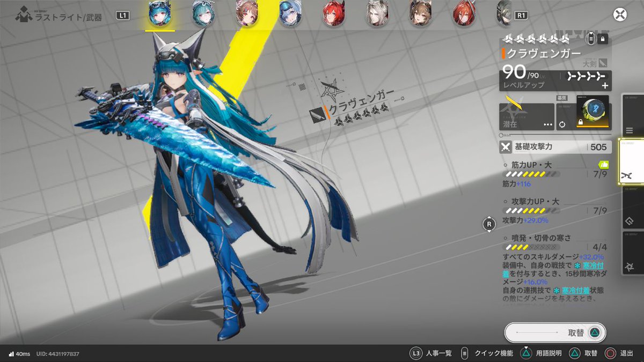644x362 pixels.
Task: Click the plus icon in レベルアップ panel
Action: coord(605,86)
